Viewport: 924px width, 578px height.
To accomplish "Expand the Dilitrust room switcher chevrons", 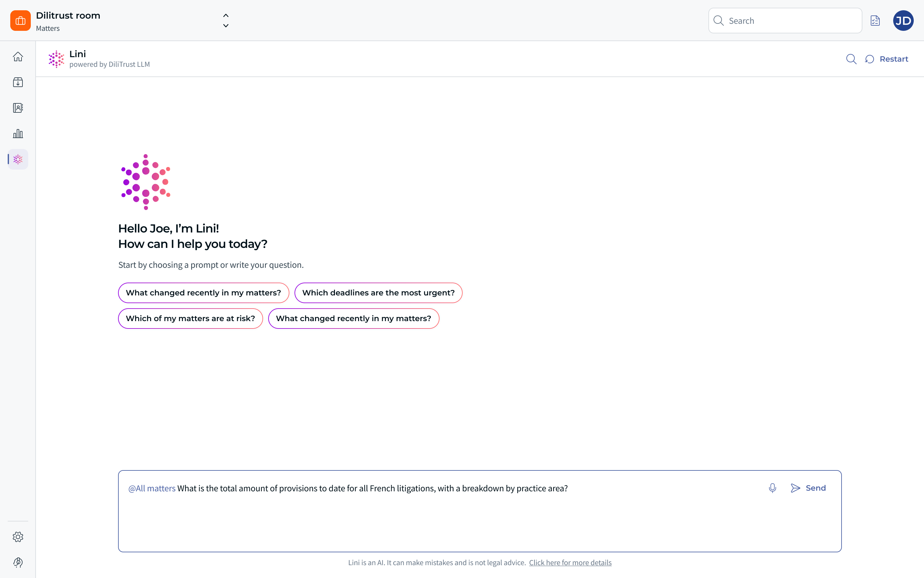I will pos(226,21).
